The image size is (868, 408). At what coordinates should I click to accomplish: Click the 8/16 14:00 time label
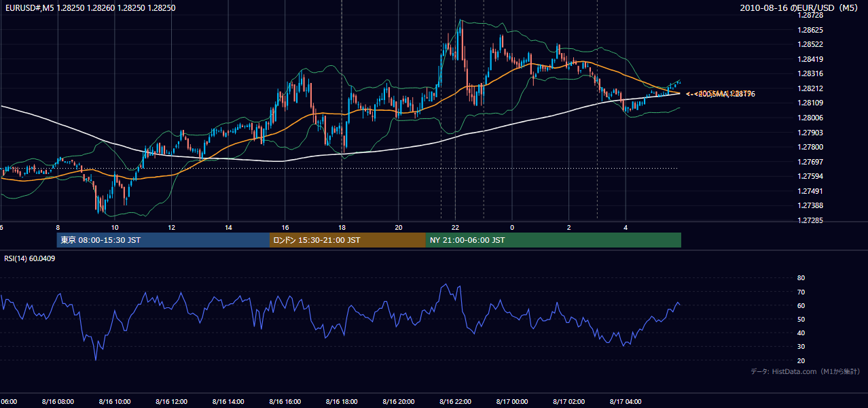click(x=228, y=401)
